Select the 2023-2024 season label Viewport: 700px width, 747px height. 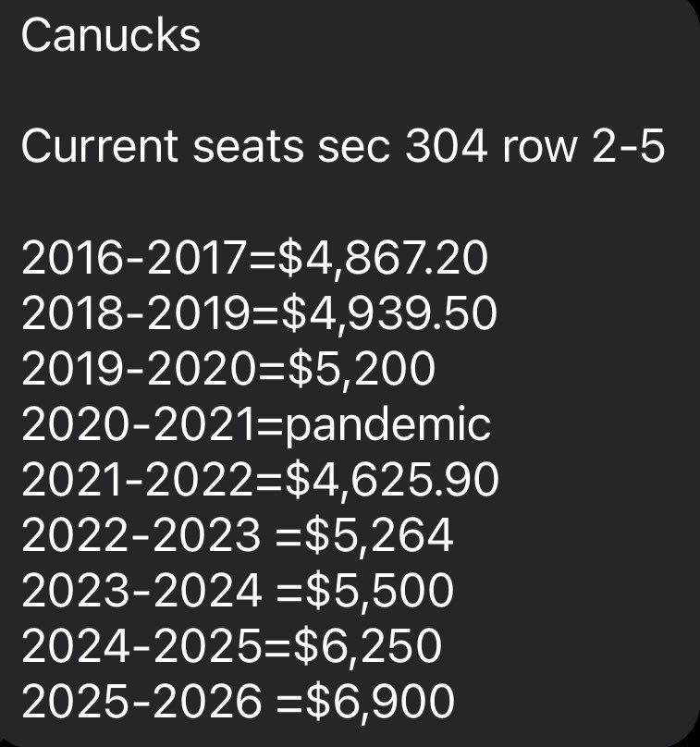pos(141,590)
